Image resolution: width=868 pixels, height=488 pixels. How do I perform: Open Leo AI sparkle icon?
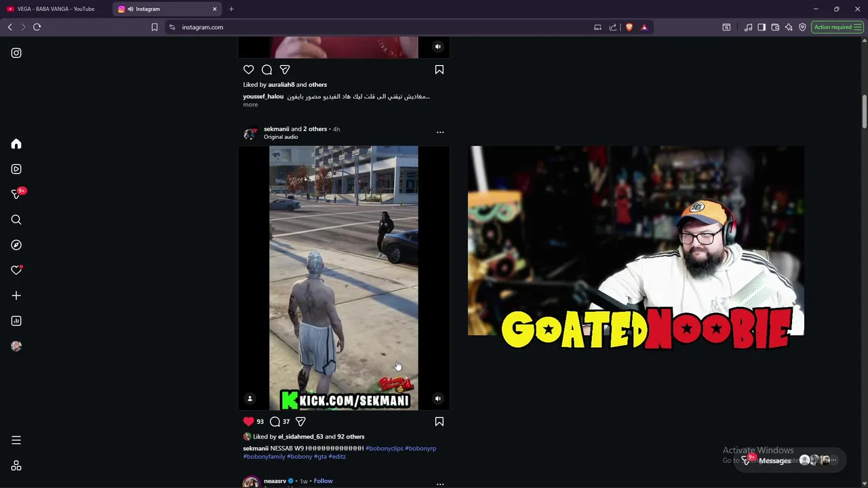tap(789, 27)
